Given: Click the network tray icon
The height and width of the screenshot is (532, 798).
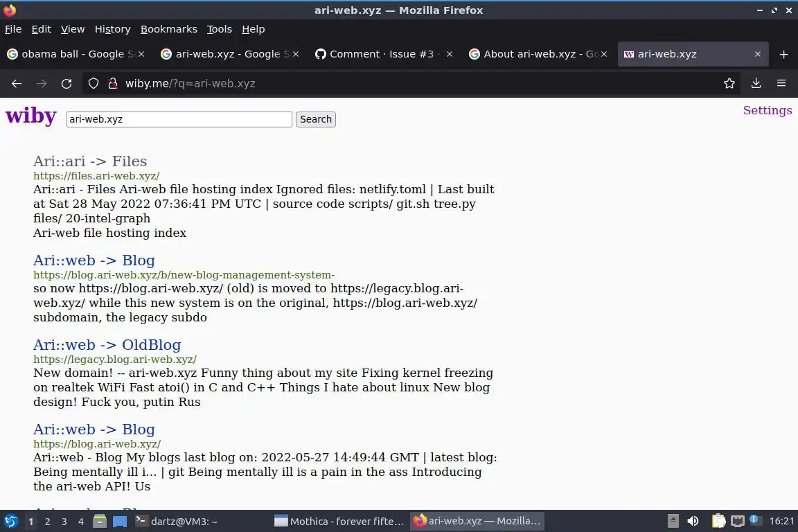Looking at the screenshot, I should [738, 521].
